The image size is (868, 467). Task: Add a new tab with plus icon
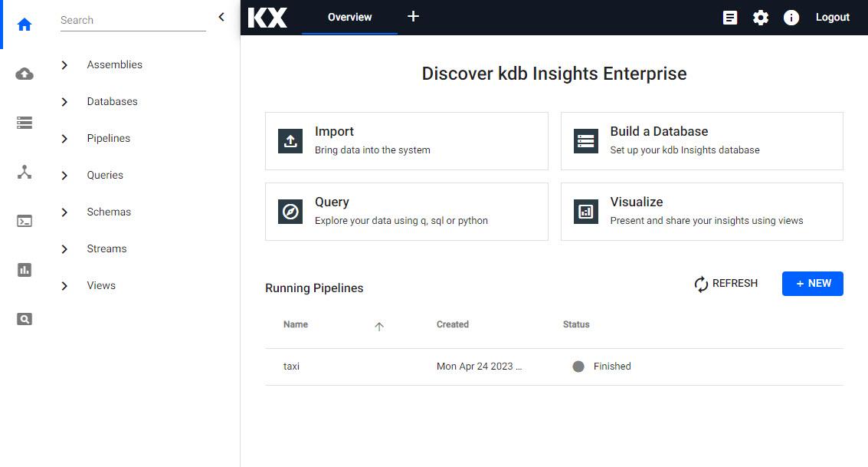pyautogui.click(x=413, y=17)
